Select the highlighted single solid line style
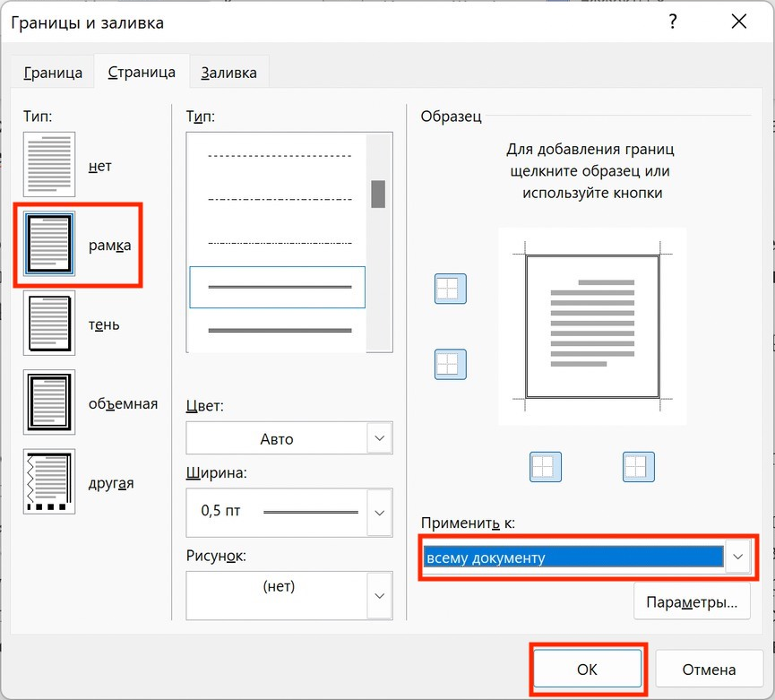 click(x=277, y=287)
